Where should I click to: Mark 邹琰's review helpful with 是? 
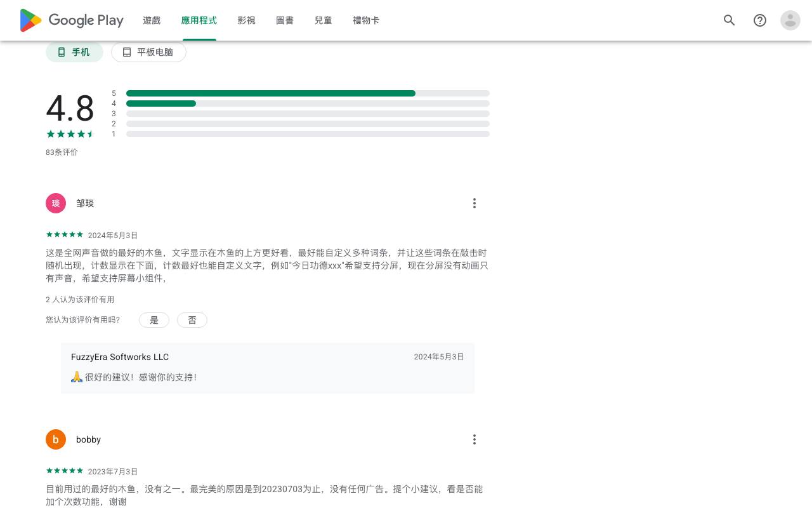(x=154, y=320)
